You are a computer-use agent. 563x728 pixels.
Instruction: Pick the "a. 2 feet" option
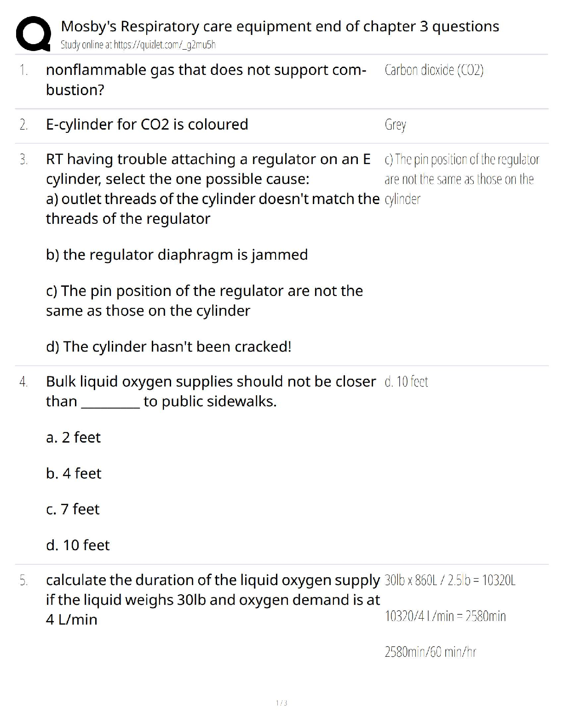tap(73, 438)
